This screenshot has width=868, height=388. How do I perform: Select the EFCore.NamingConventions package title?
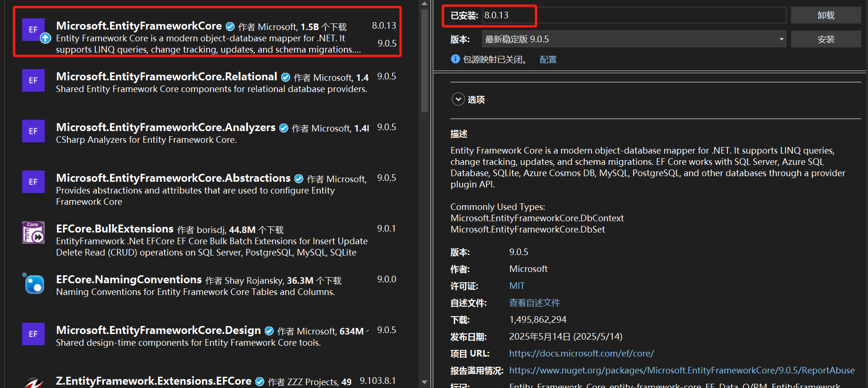click(x=129, y=279)
